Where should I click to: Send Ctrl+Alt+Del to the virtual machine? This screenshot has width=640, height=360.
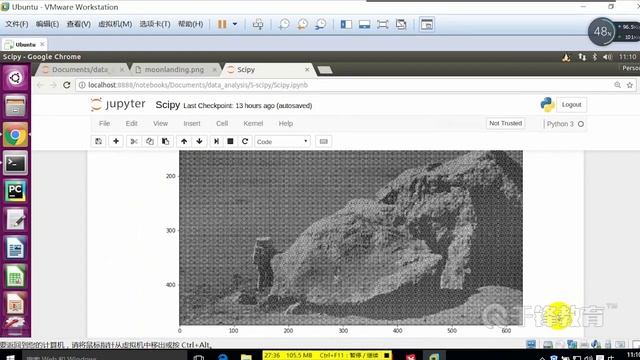(x=258, y=24)
